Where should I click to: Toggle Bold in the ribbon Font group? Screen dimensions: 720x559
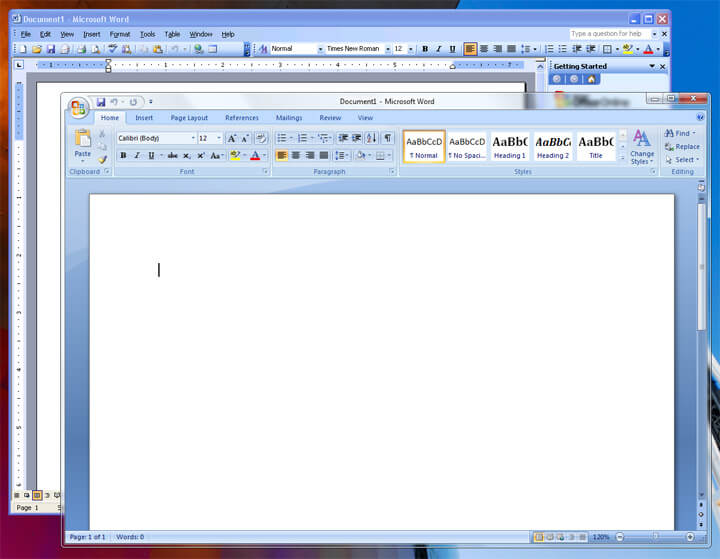[123, 156]
